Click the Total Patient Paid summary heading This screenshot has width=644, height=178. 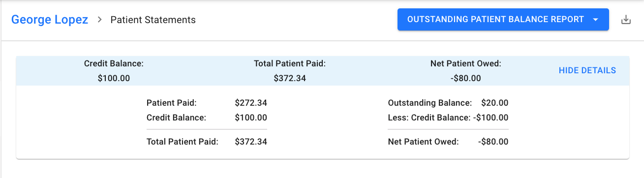290,63
